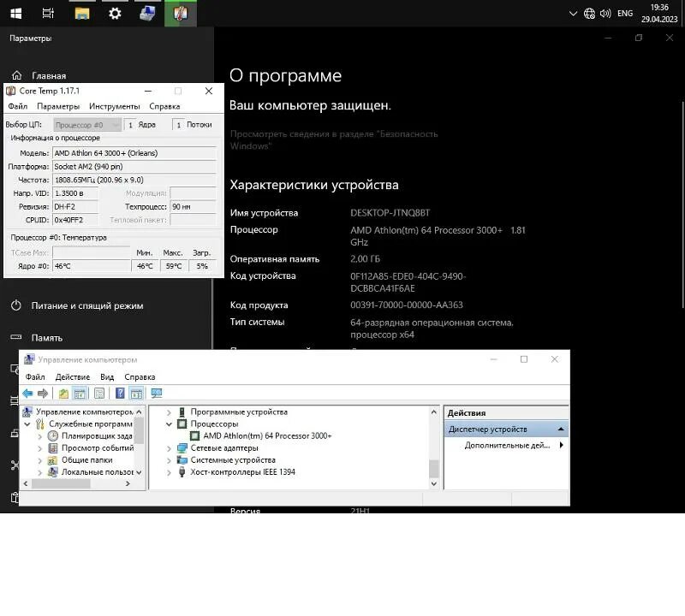Click the Модель field AMD Athlon 64 3000+
Image resolution: width=685 pixels, height=616 pixels.
(x=134, y=153)
